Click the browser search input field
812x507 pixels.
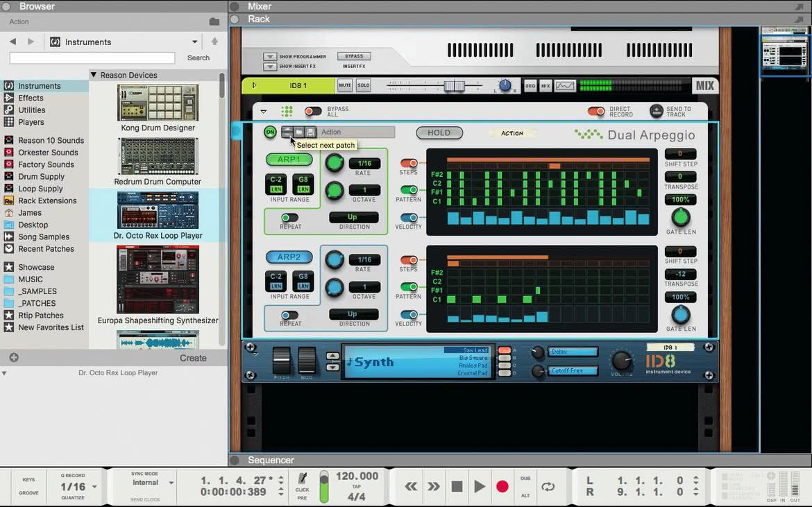point(92,58)
